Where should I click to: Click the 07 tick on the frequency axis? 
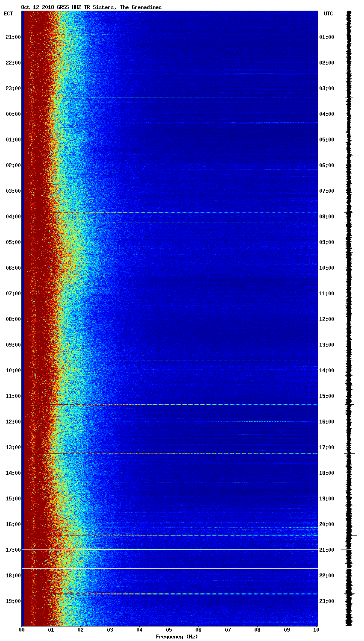(x=228, y=630)
